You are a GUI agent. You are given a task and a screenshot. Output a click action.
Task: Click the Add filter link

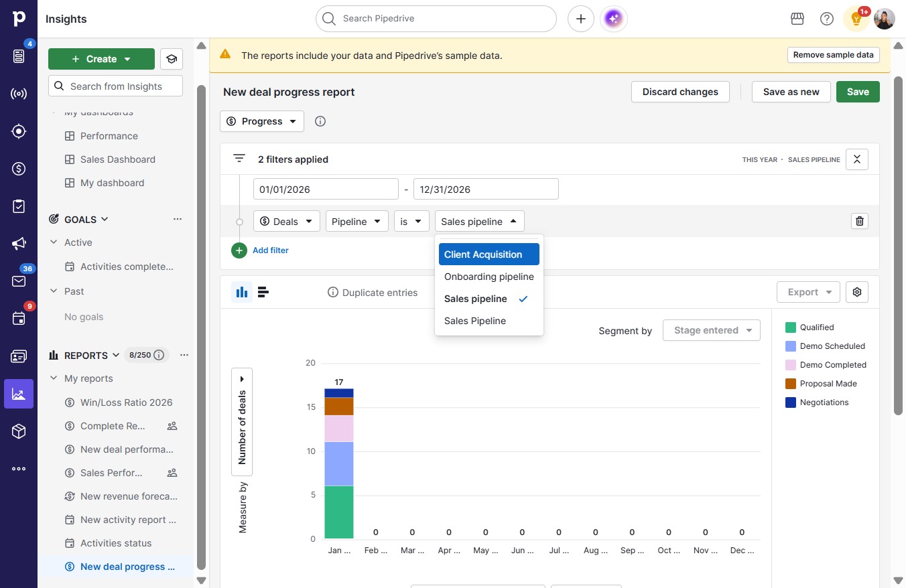[x=271, y=250]
